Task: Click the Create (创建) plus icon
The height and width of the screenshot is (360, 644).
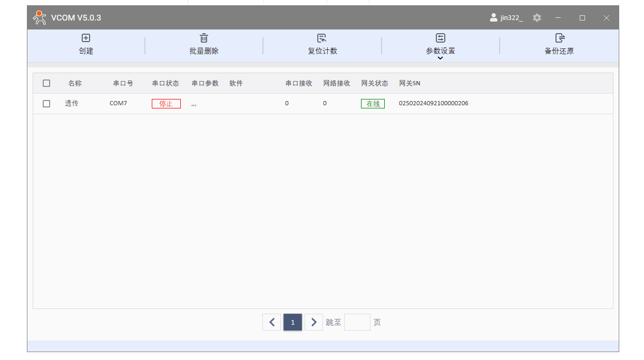Action: [x=86, y=38]
